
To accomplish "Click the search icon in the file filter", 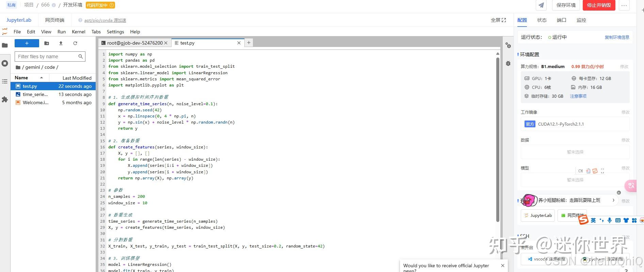I will [x=81, y=57].
